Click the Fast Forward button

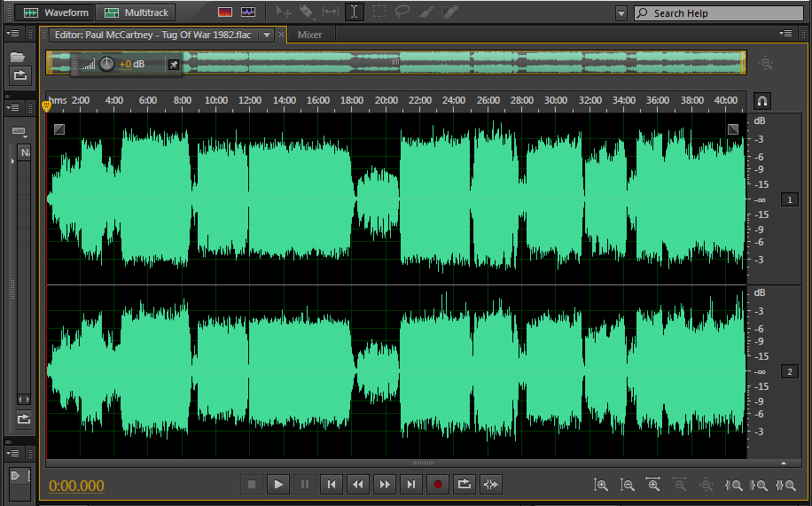[385, 485]
